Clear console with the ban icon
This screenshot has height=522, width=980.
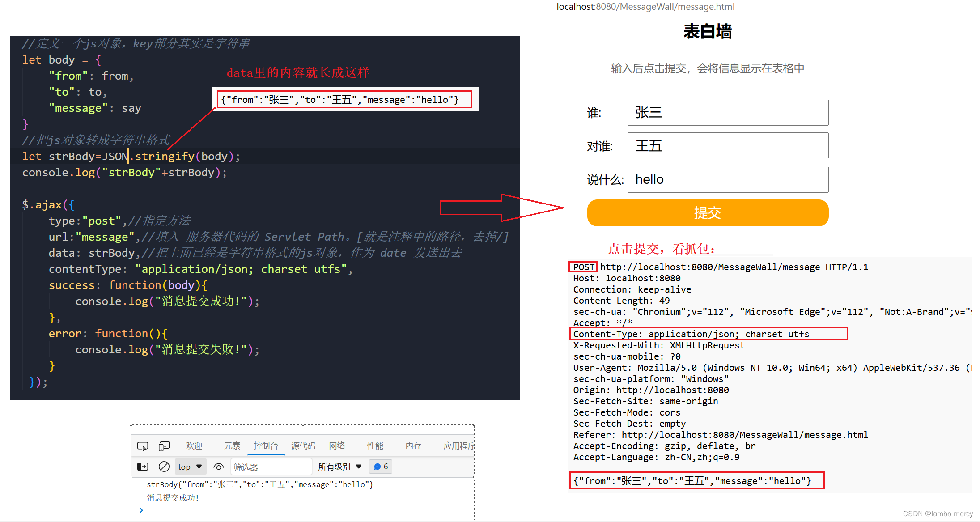[164, 467]
